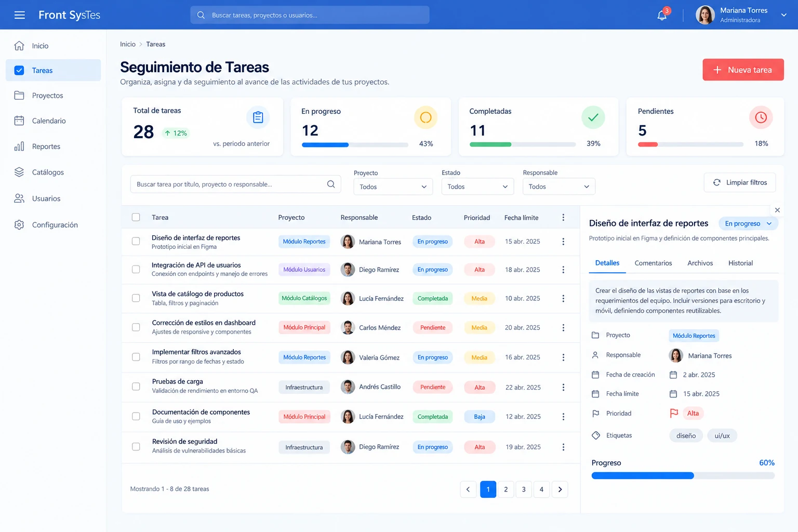Screen dimensions: 798x532
Task: Switch to the Comentarios tab
Action: (x=653, y=263)
